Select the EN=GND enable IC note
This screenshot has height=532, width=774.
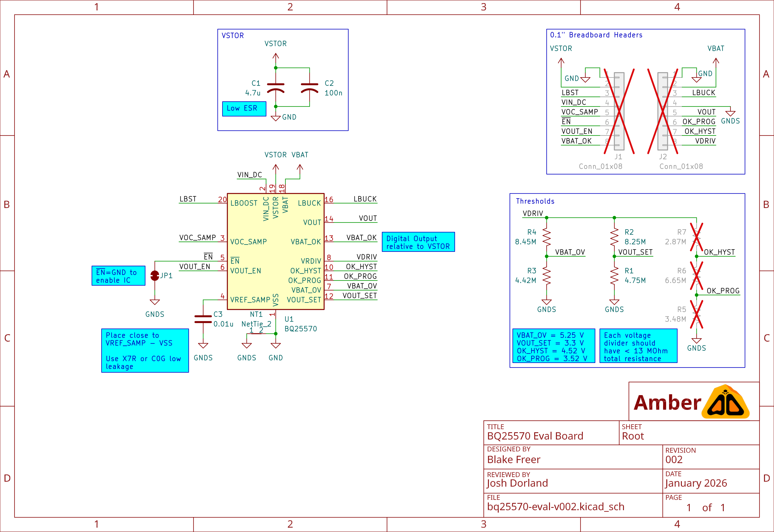[118, 276]
